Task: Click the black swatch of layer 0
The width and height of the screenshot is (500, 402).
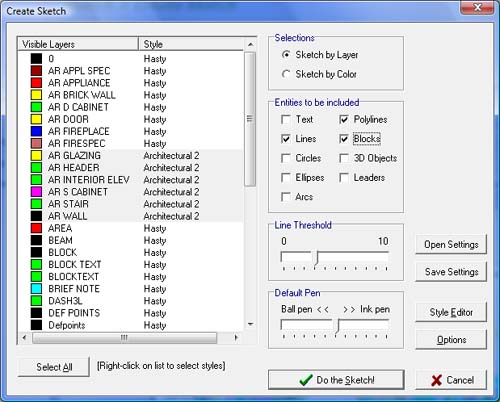Action: (x=36, y=59)
